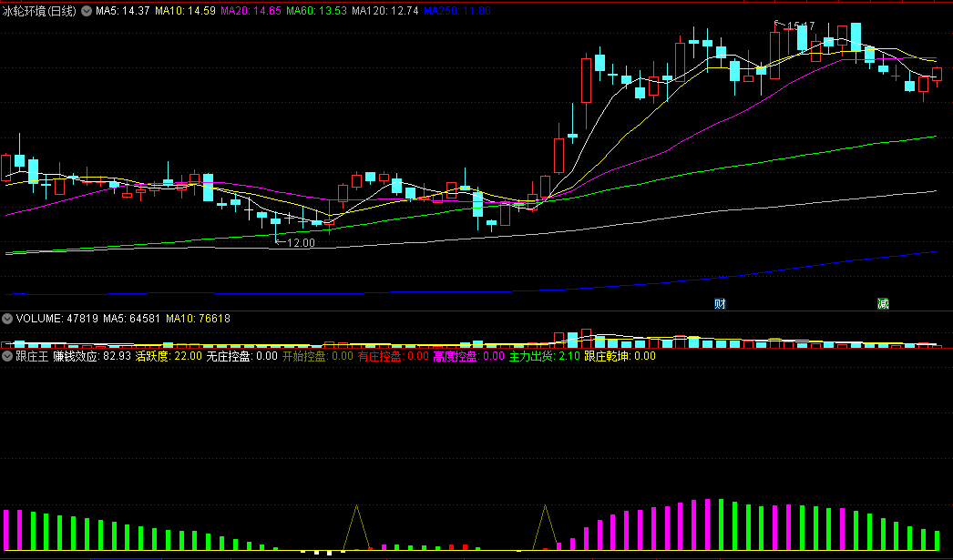This screenshot has height=560, width=953.
Task: Expand the main chart indicator dropdown arrow
Action: click(x=87, y=11)
